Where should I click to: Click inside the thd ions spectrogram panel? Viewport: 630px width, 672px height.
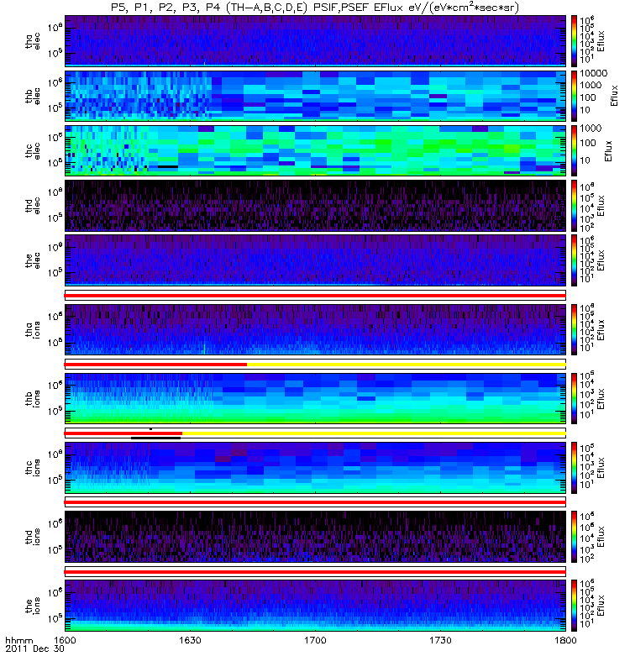pos(315,537)
